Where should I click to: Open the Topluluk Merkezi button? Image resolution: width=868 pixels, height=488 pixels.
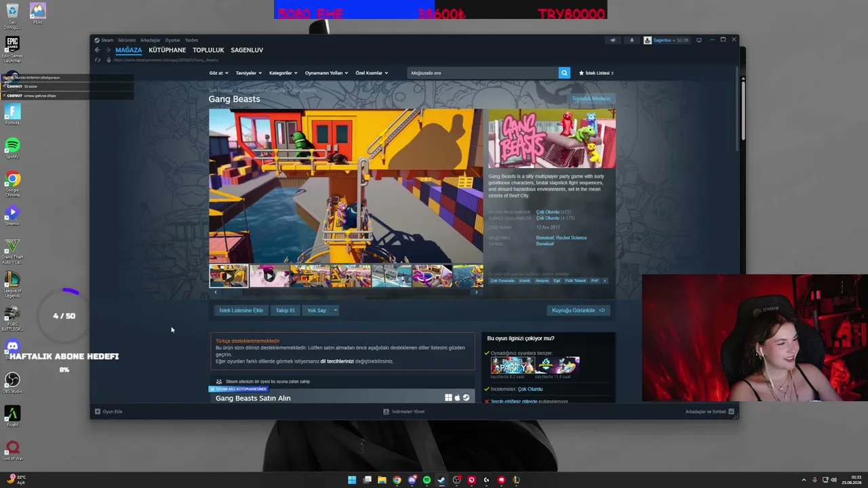point(591,99)
